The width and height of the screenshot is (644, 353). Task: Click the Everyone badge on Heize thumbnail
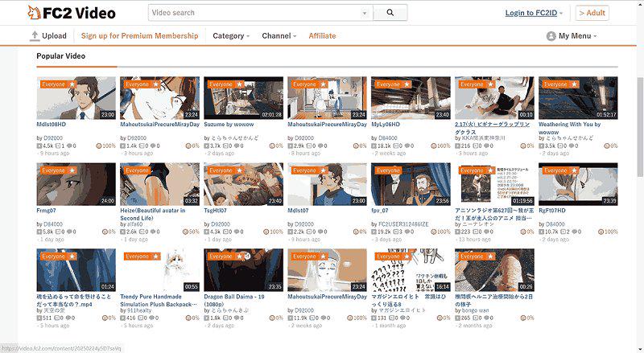coord(137,170)
